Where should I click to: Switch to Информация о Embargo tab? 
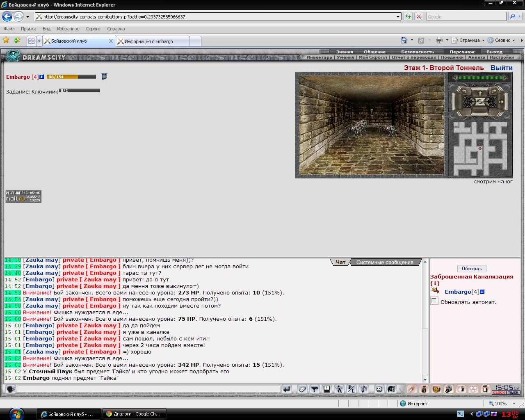tap(153, 41)
